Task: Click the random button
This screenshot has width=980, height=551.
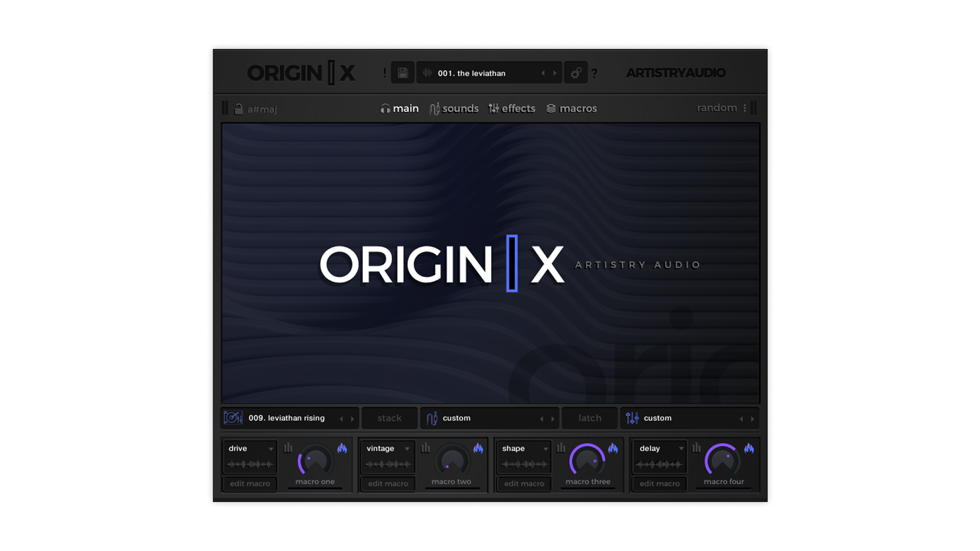Action: coord(717,108)
